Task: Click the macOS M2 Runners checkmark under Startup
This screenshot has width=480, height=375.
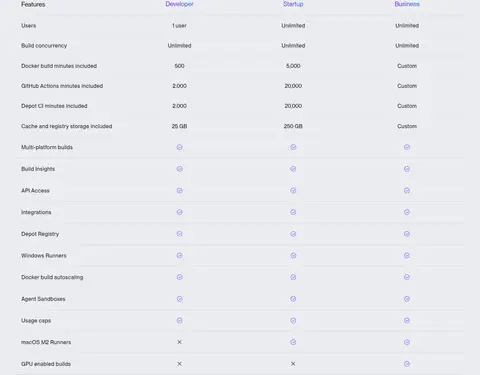Action: pyautogui.click(x=293, y=342)
